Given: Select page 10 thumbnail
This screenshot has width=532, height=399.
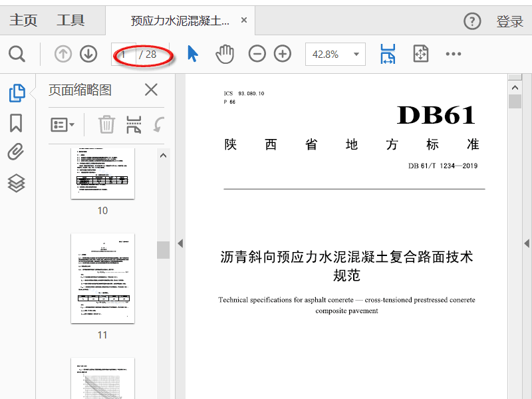Looking at the screenshot, I should click(x=102, y=173).
